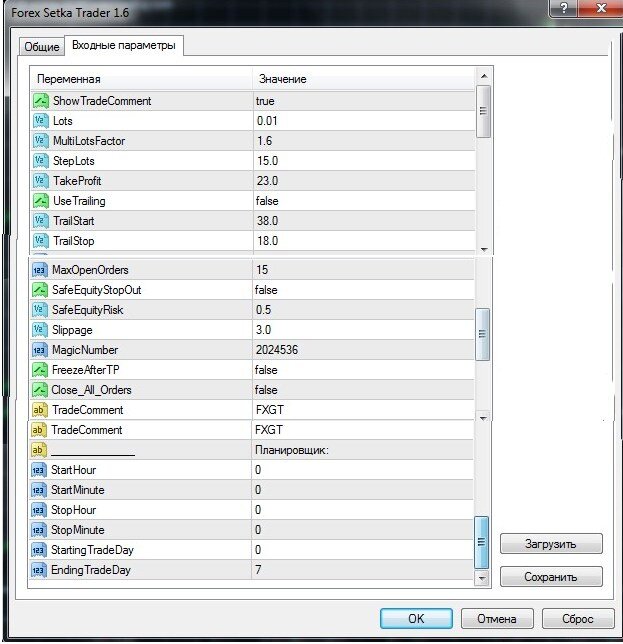Select the Планировщик: value cell
The width and height of the screenshot is (623, 644).
(x=362, y=450)
